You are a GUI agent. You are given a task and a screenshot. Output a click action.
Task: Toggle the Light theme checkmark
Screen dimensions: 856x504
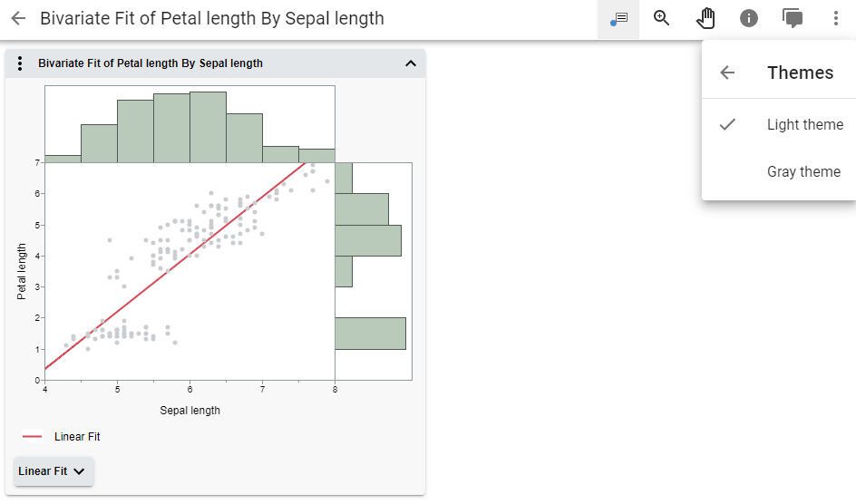pos(727,124)
